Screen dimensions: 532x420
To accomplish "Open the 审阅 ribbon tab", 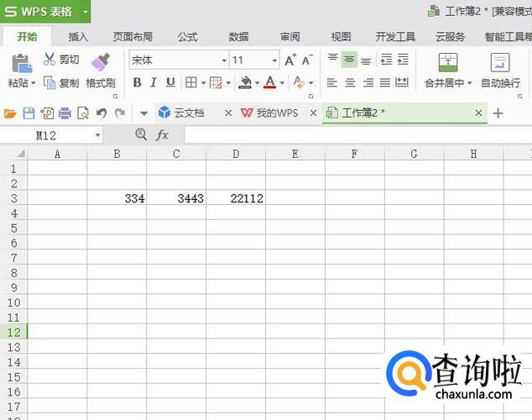I will coord(289,37).
